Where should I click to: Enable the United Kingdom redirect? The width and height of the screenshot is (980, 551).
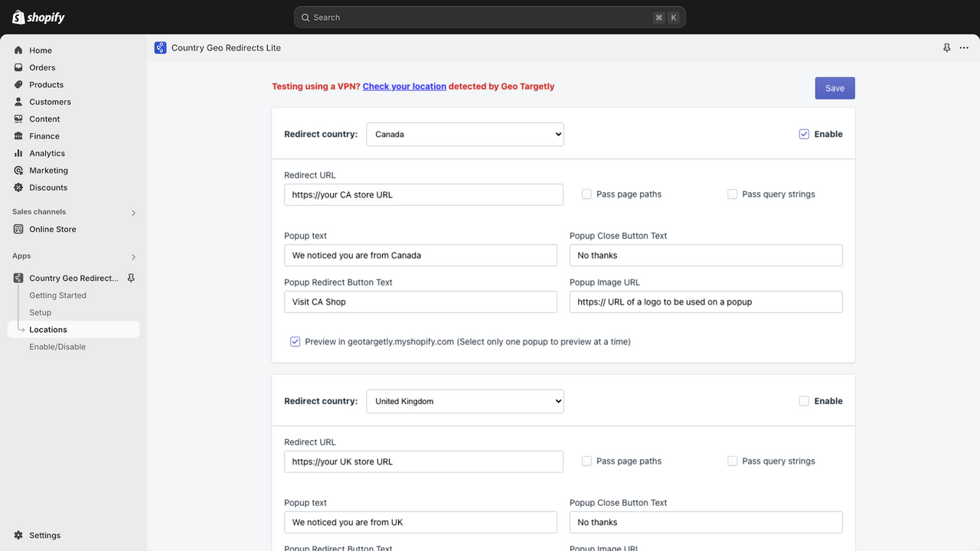pyautogui.click(x=805, y=400)
